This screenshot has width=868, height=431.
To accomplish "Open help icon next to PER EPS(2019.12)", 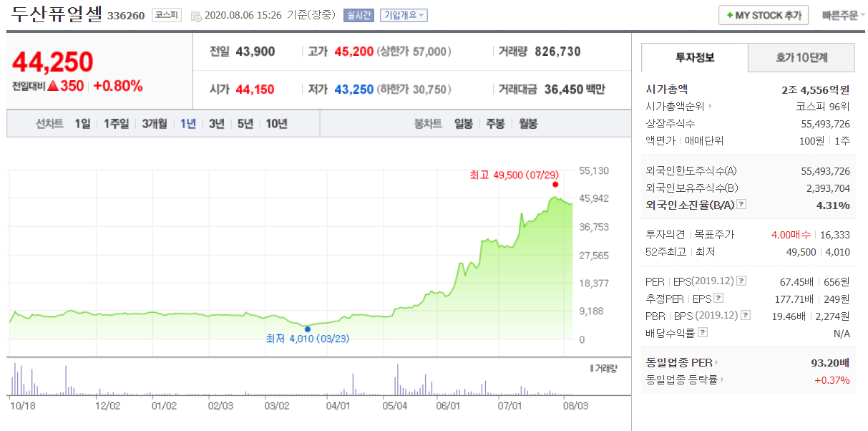I will point(741,281).
